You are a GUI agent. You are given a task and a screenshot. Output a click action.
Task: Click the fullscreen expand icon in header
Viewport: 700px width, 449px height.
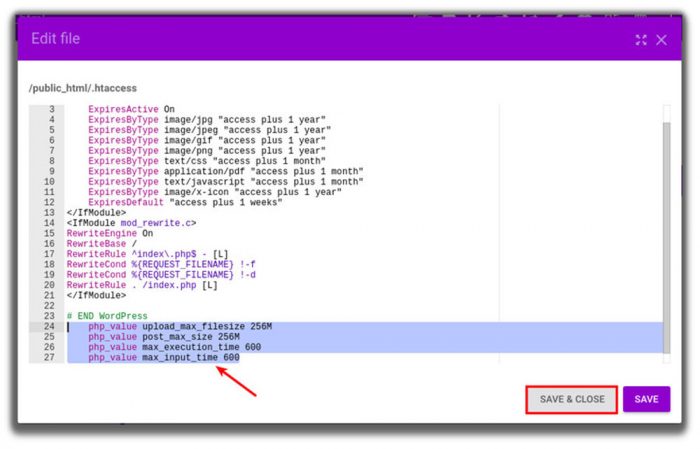coord(641,40)
